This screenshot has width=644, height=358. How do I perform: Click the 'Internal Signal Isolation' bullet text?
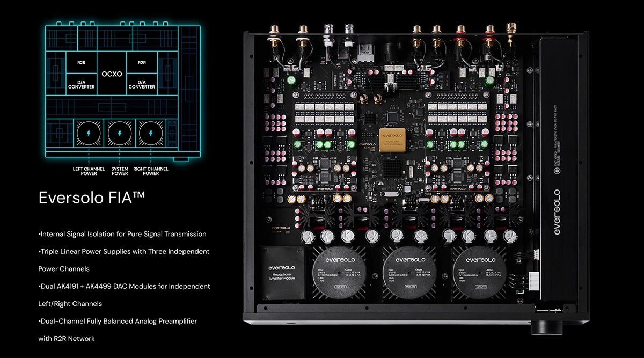(122, 234)
